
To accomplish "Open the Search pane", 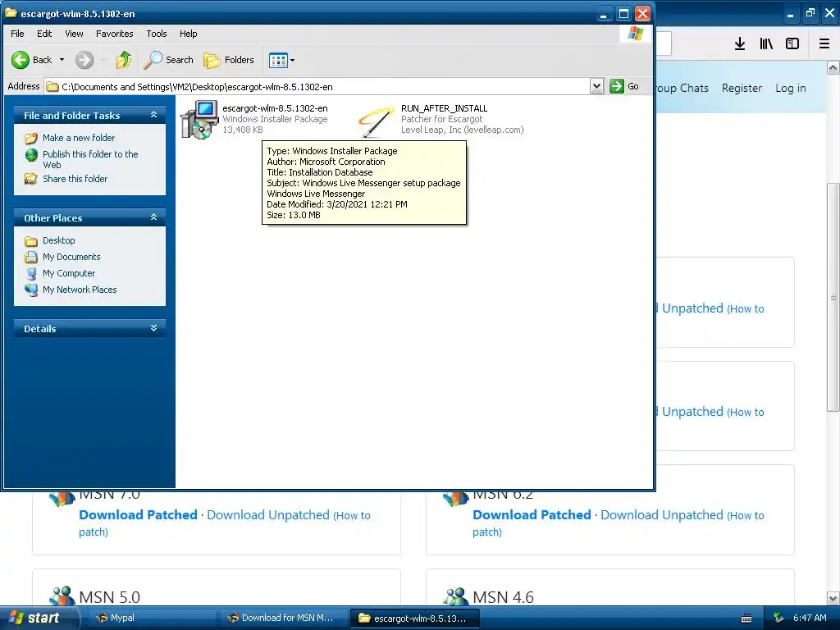I will pos(169,60).
